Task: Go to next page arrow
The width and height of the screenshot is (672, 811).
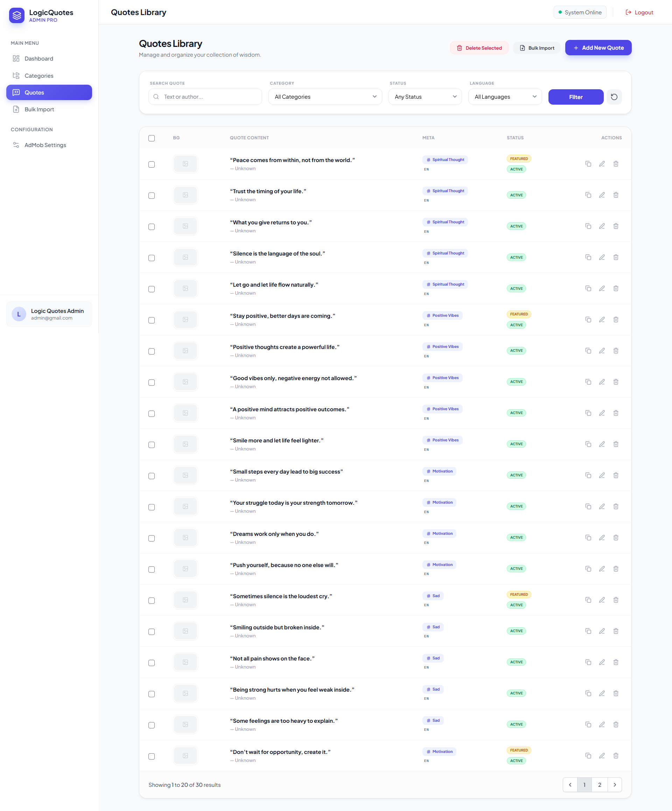Action: [615, 785]
